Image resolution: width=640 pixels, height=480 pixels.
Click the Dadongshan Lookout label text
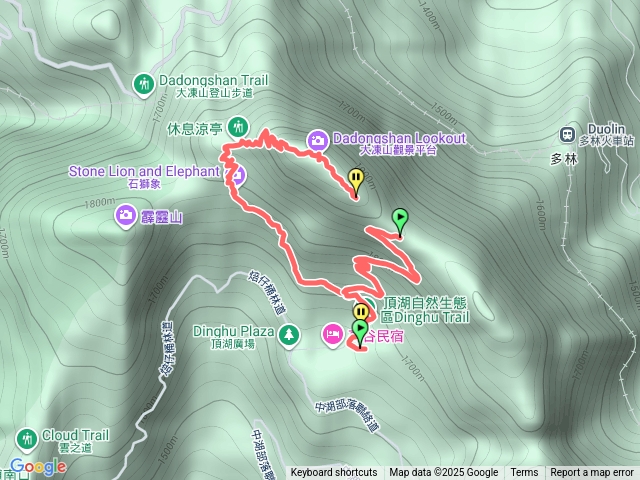click(x=399, y=138)
